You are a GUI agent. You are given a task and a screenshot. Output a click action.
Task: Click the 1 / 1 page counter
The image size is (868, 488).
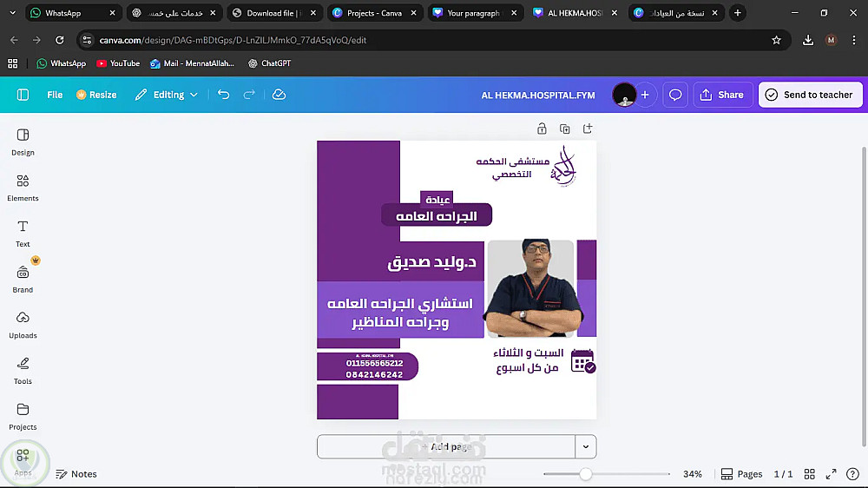coord(783,474)
